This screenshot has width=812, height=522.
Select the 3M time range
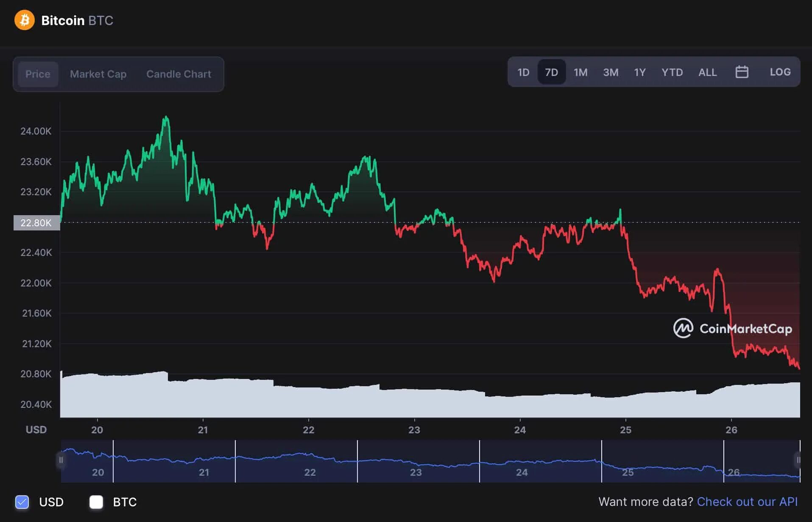pos(611,72)
